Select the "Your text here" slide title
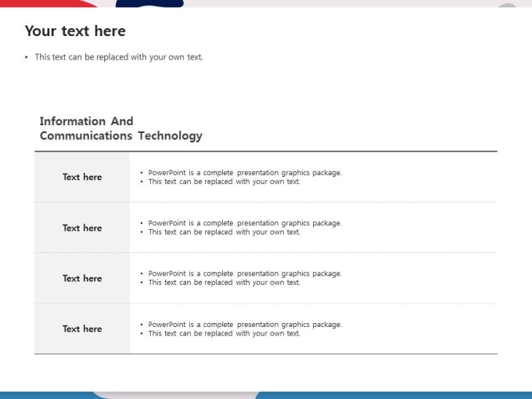532x399 pixels. click(75, 31)
